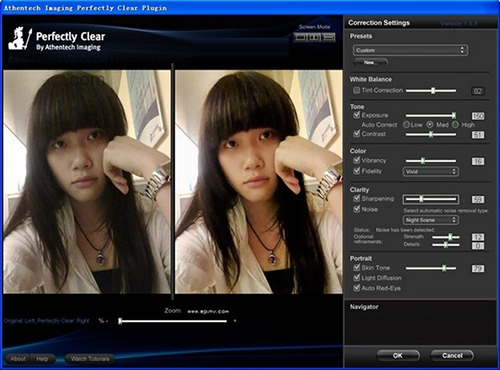Open the Night Scene noise removal dropdown
500x370 pixels.
(x=431, y=220)
